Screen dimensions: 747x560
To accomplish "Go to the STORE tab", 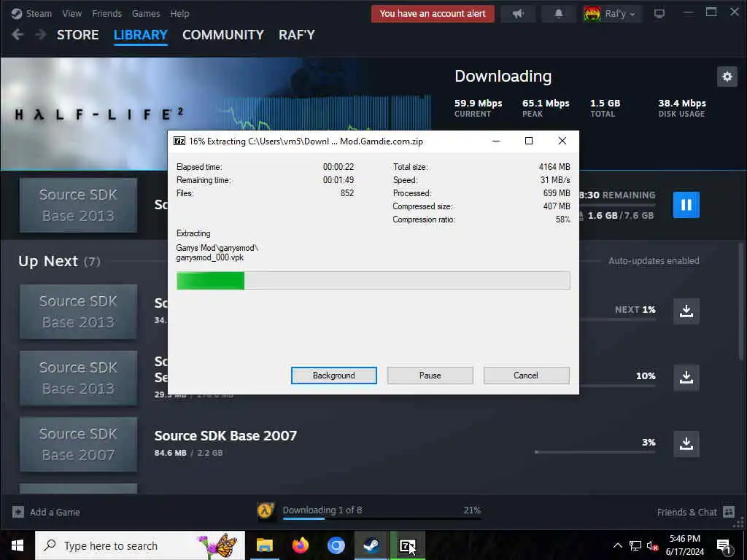I will [77, 35].
